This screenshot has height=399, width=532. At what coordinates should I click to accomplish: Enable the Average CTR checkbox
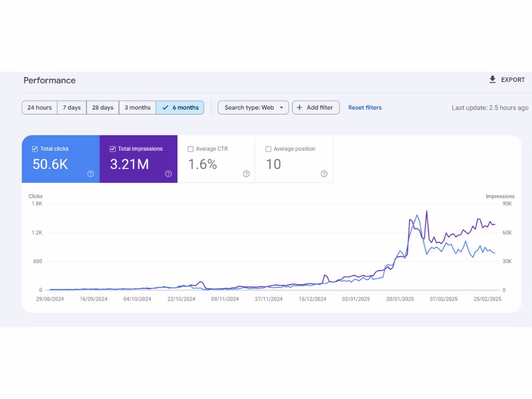[190, 149]
